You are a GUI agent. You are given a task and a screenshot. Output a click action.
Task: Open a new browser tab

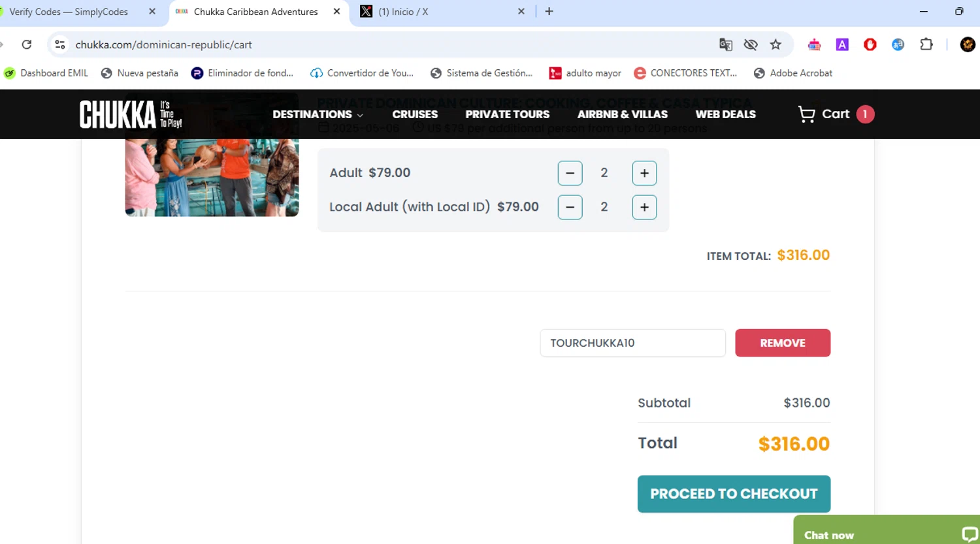tap(549, 11)
